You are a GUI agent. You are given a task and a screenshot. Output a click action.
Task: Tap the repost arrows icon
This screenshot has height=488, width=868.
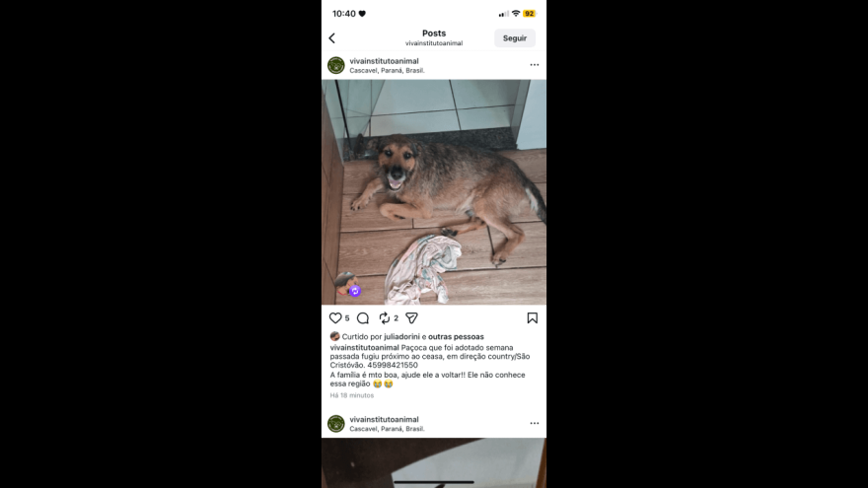coord(384,318)
